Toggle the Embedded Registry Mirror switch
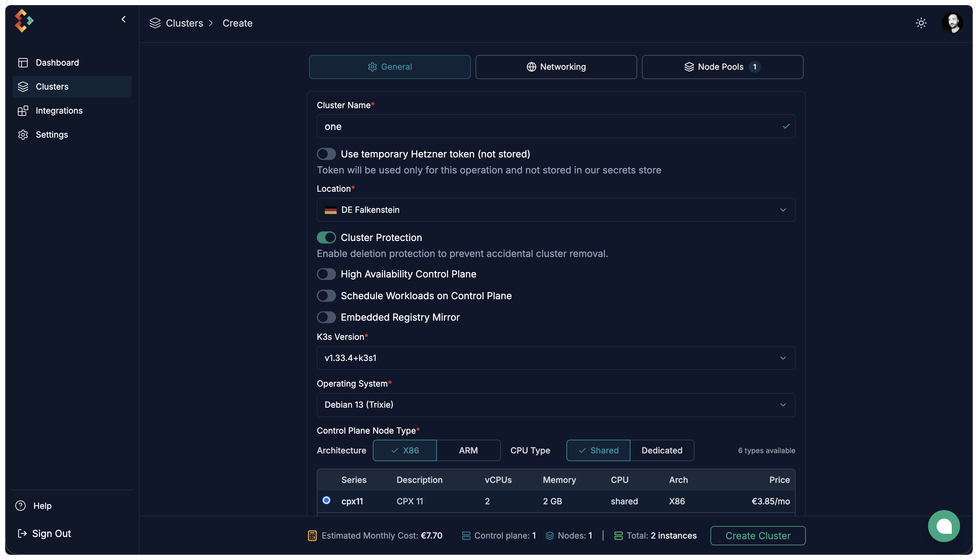Viewport: 978px width, 560px height. 326,317
